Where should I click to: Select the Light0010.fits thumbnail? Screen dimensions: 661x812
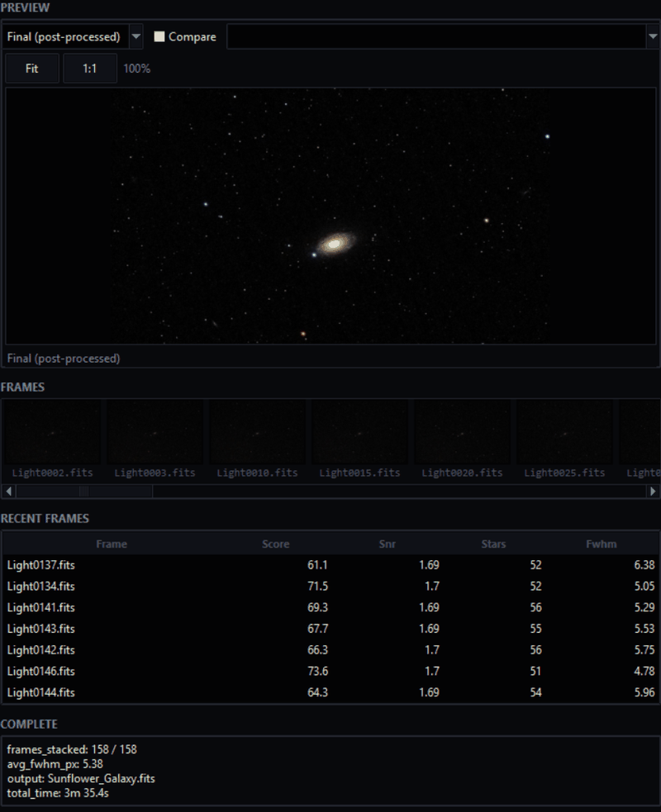[257, 439]
